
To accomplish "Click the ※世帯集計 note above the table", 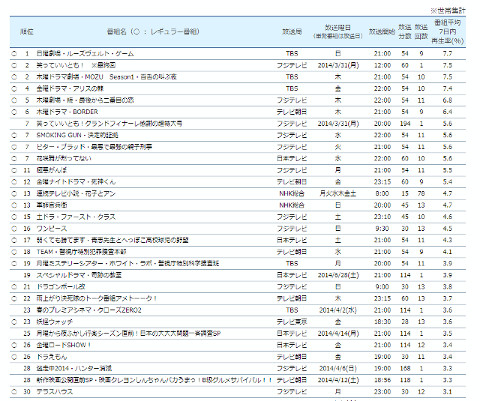I will tap(448, 11).
